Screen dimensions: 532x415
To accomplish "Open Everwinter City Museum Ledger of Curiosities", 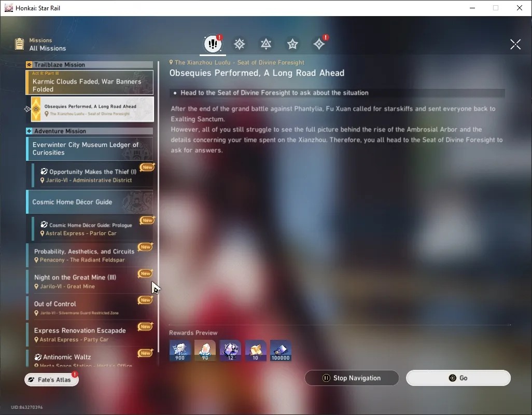I will pos(90,149).
